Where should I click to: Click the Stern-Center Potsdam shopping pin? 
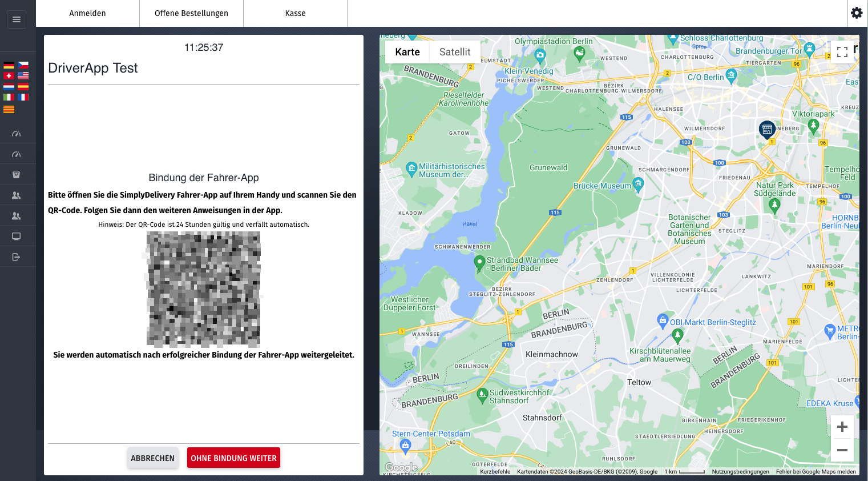405,446
